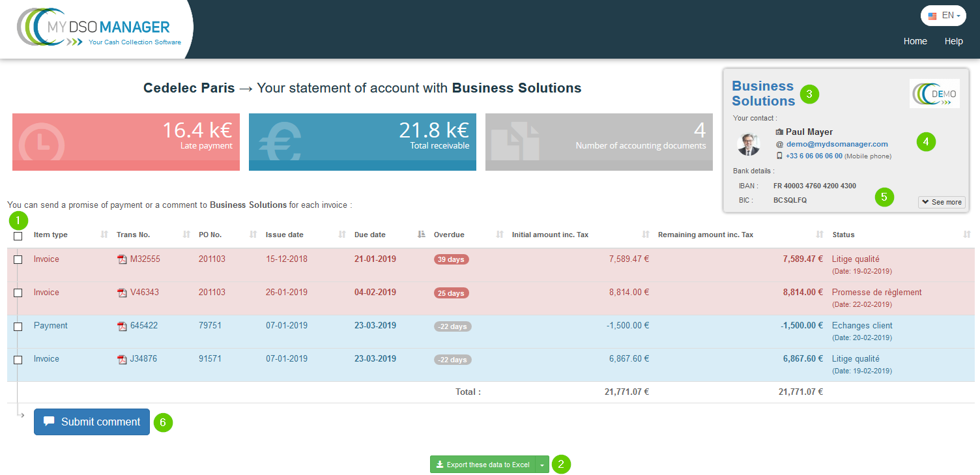The height and width of the screenshot is (475, 980).
Task: Open PDF icon for invoice J34876
Action: [122, 360]
